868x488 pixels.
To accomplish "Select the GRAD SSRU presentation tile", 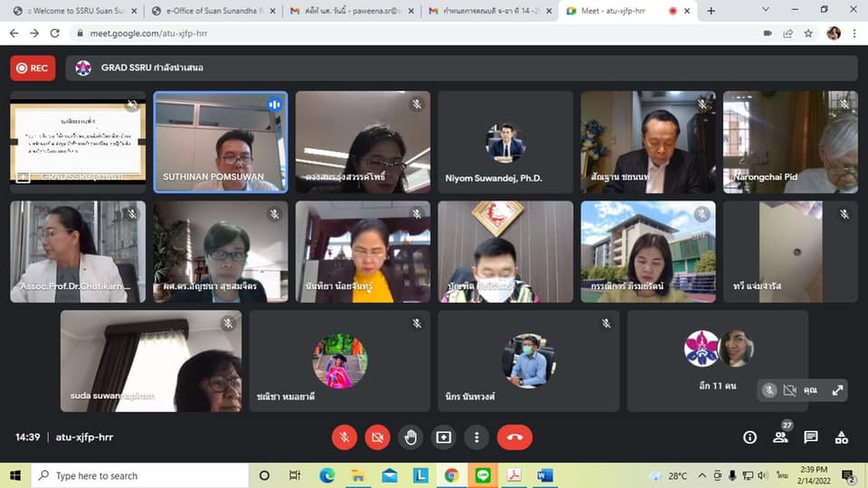I will [78, 141].
